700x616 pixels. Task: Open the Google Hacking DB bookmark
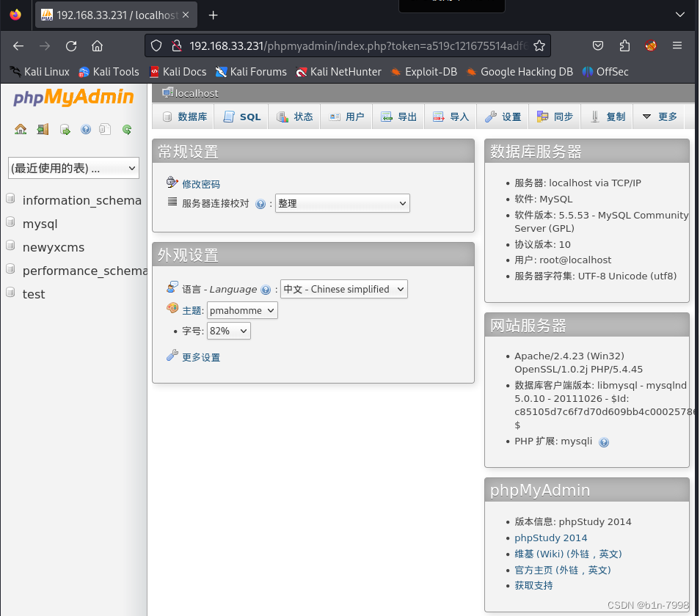click(x=519, y=72)
